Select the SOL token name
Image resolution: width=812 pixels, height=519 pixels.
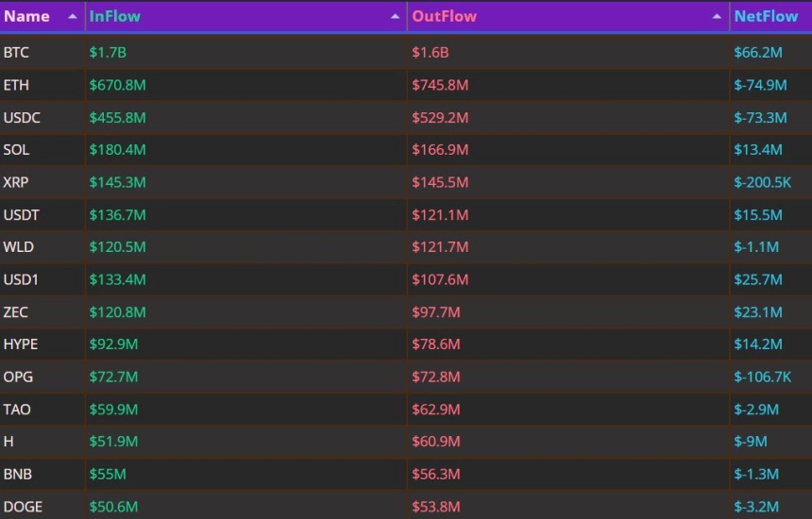coord(16,149)
